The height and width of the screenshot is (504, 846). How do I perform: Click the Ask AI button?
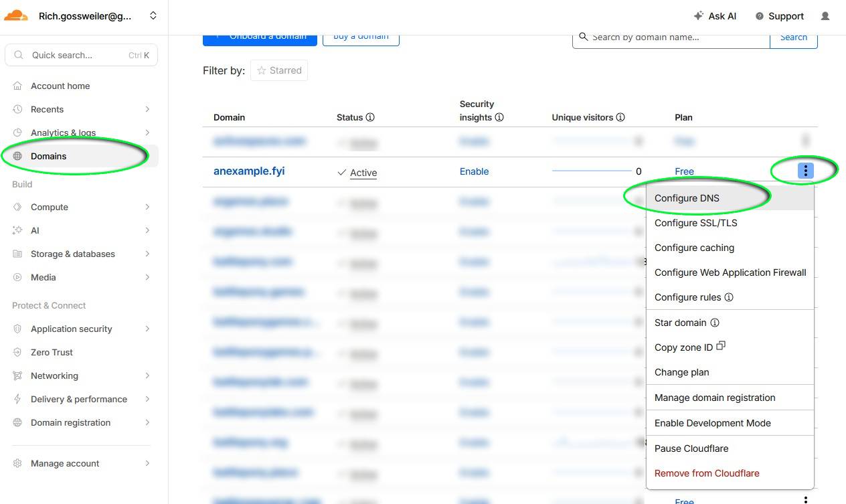pyautogui.click(x=715, y=16)
